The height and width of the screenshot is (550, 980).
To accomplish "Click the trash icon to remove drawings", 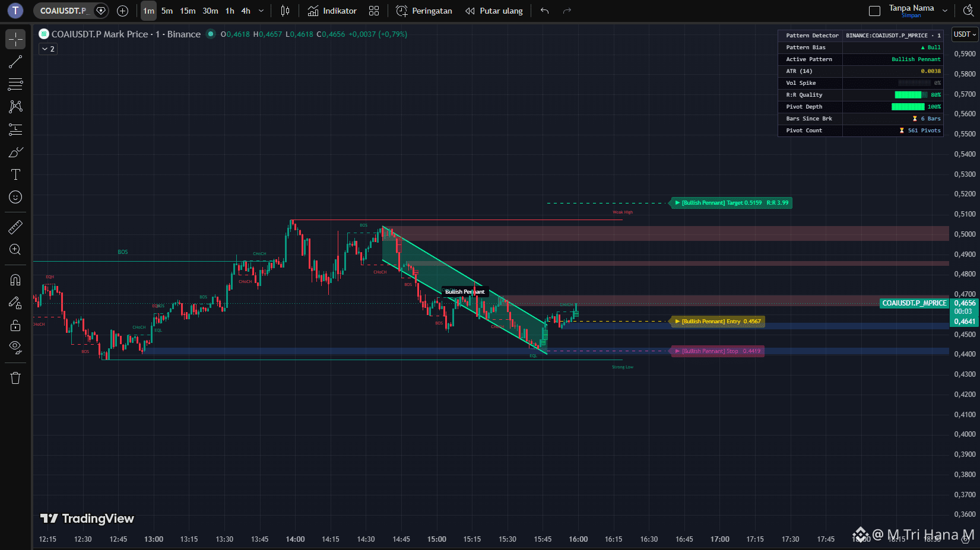I will coord(15,378).
